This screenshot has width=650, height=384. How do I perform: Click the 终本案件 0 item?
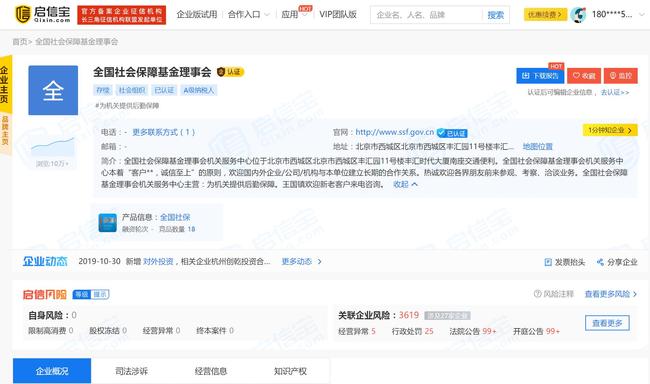(215, 331)
